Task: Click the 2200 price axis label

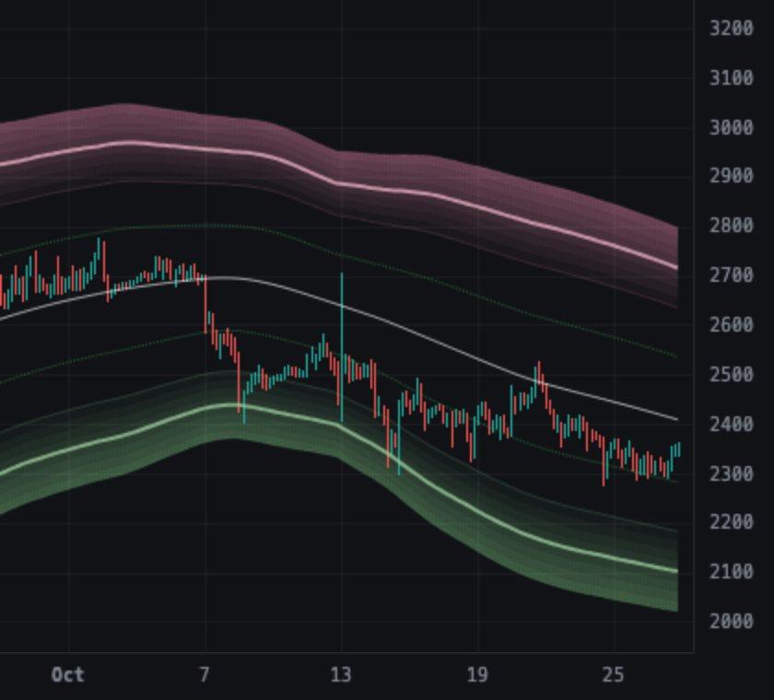Action: [x=731, y=522]
